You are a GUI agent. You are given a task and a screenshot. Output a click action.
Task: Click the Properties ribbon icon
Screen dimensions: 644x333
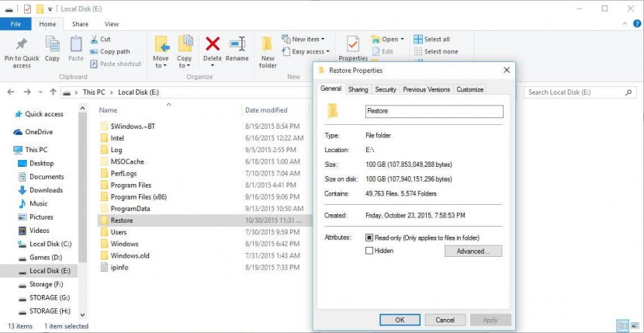point(353,43)
